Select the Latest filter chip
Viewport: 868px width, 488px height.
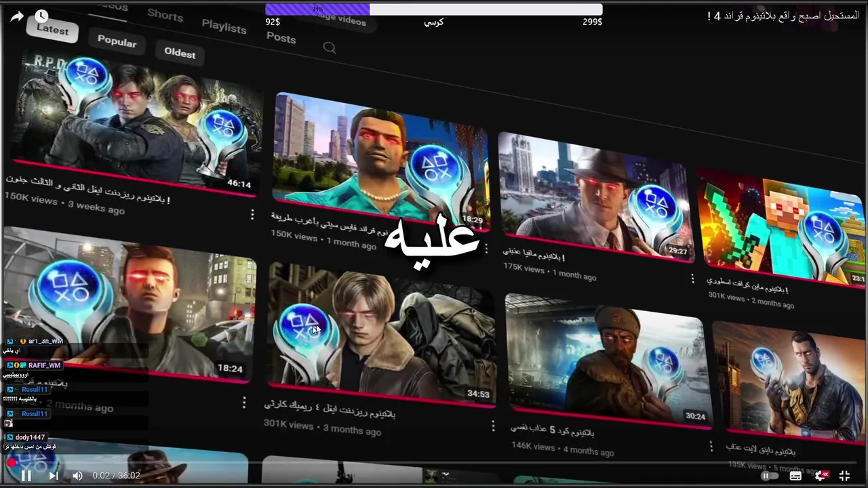coord(52,29)
